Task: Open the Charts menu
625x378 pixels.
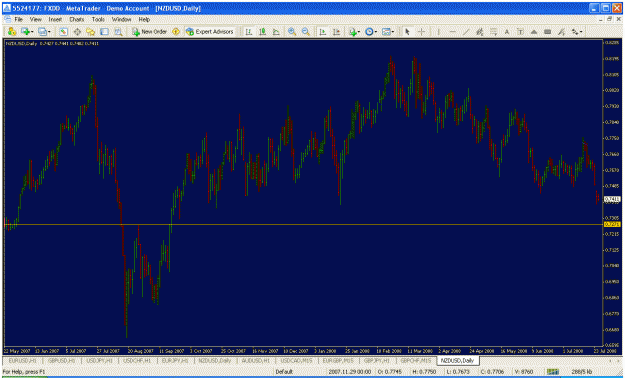Action: click(x=77, y=19)
